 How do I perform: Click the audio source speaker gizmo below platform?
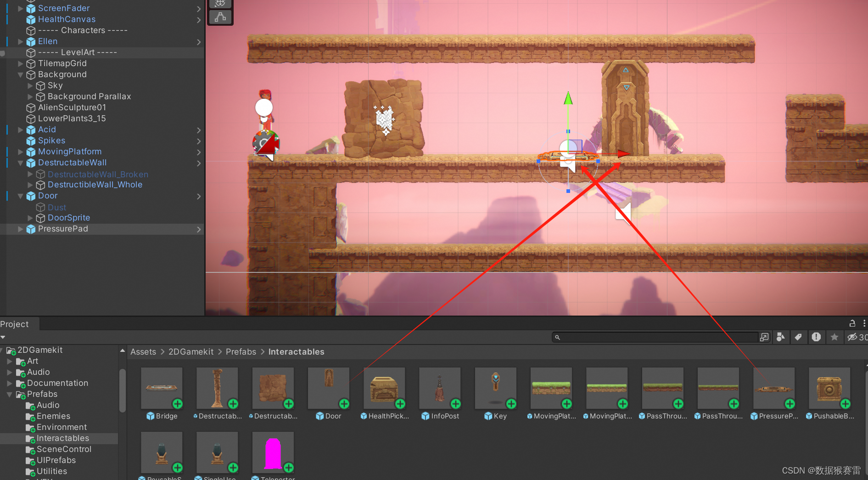point(623,213)
